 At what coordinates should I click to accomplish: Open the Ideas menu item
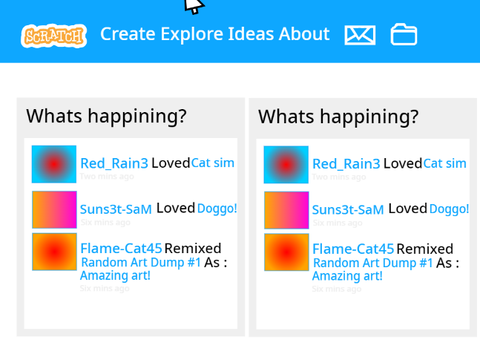click(x=251, y=34)
